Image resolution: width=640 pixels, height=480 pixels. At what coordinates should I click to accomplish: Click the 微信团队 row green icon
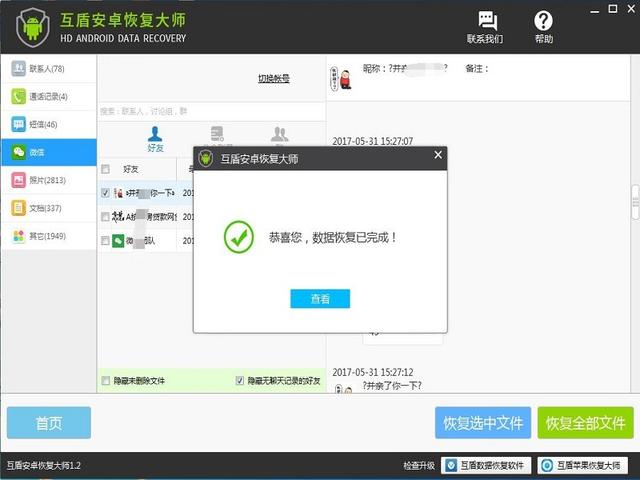[x=118, y=241]
